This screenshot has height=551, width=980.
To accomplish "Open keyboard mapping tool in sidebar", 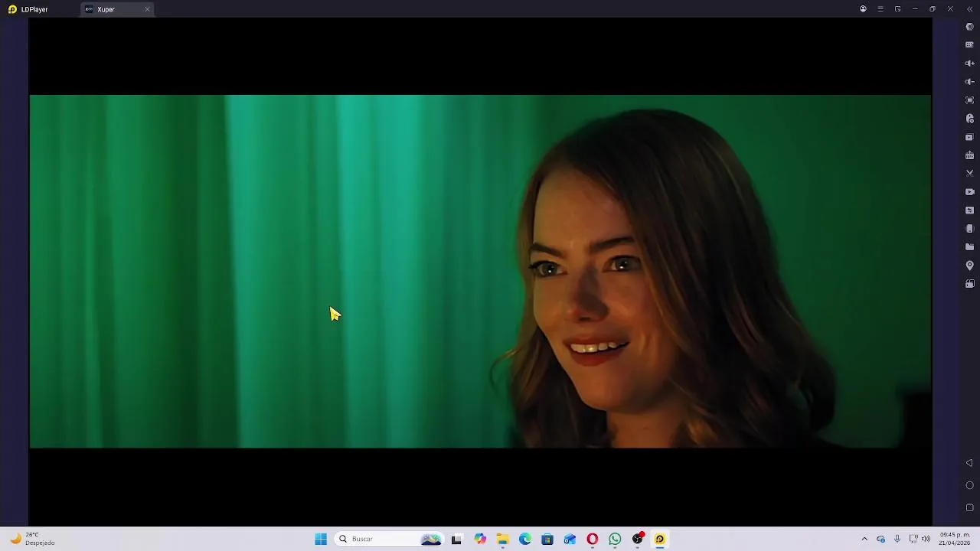I will (x=969, y=45).
